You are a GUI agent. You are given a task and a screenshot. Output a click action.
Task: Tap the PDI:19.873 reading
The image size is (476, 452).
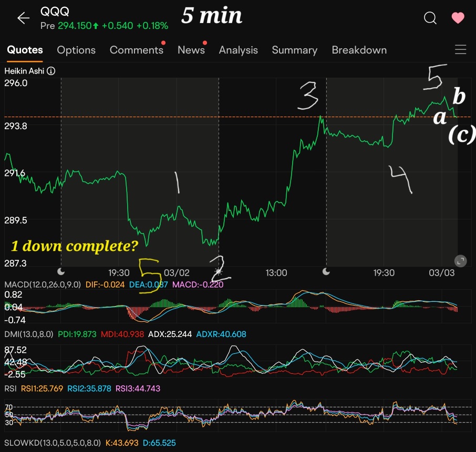click(x=77, y=334)
